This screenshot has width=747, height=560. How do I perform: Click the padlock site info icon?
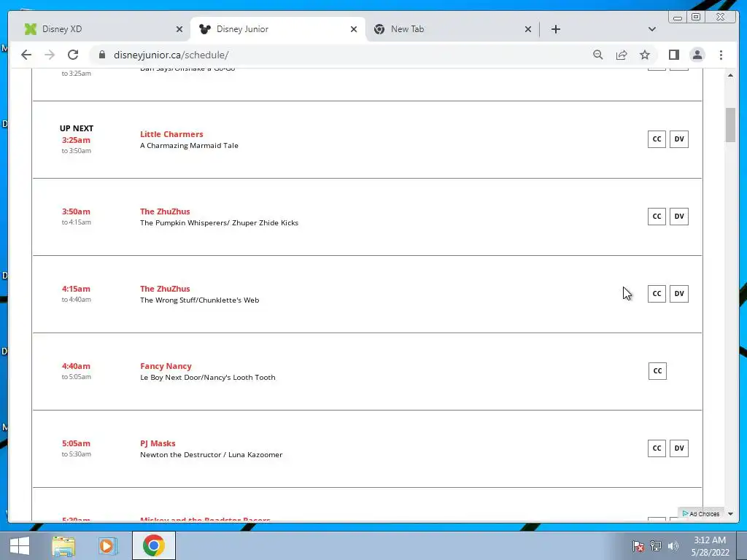pos(101,55)
